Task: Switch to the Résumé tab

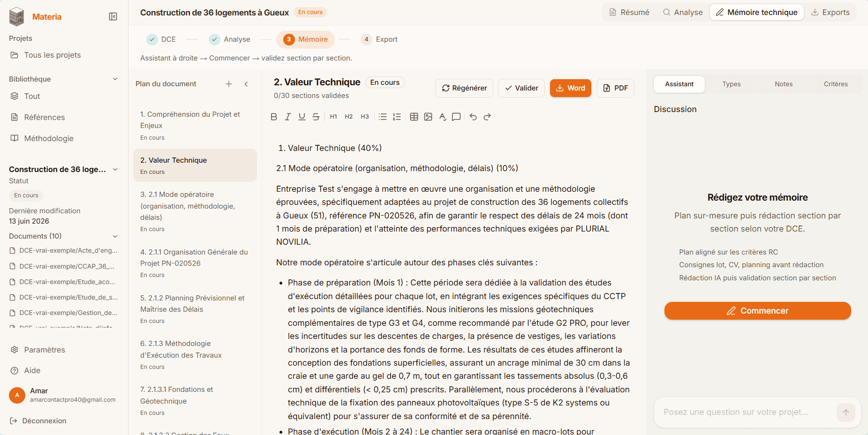Action: coord(629,12)
